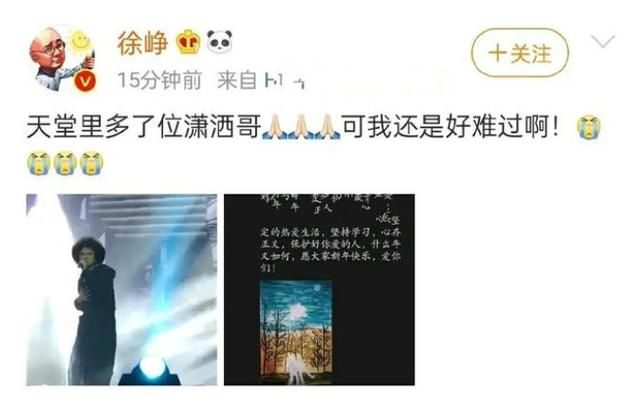Click the gold crown membership icon
This screenshot has width=640, height=408.
click(189, 42)
